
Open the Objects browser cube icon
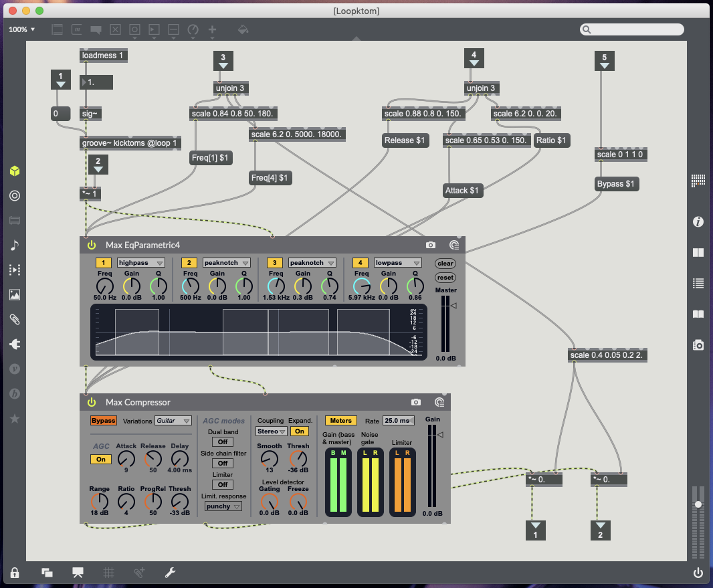click(x=15, y=171)
